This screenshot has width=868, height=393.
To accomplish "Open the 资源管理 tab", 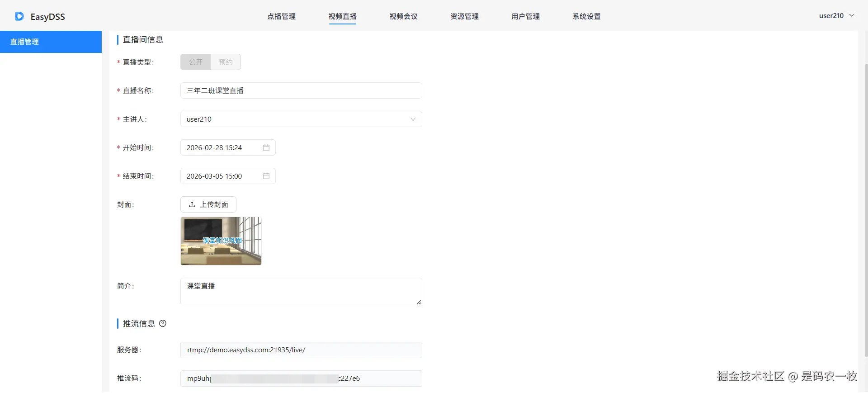I will click(464, 16).
